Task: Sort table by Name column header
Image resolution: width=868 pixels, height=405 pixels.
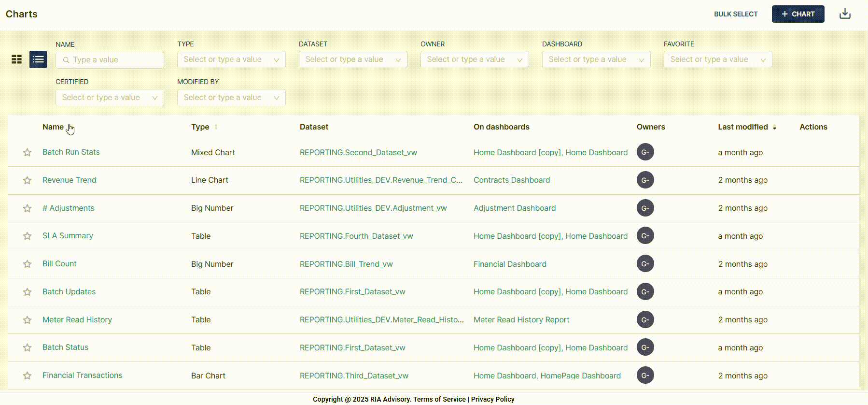Action: [53, 127]
